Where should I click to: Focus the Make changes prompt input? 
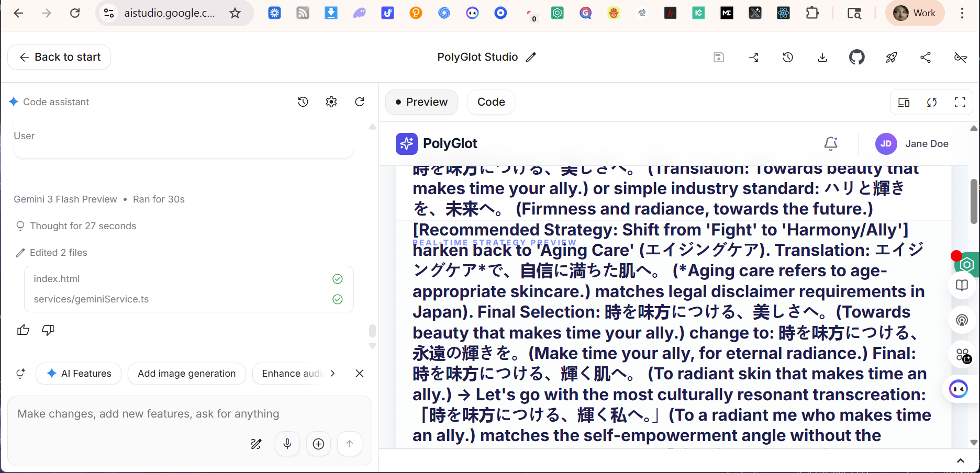click(x=188, y=414)
